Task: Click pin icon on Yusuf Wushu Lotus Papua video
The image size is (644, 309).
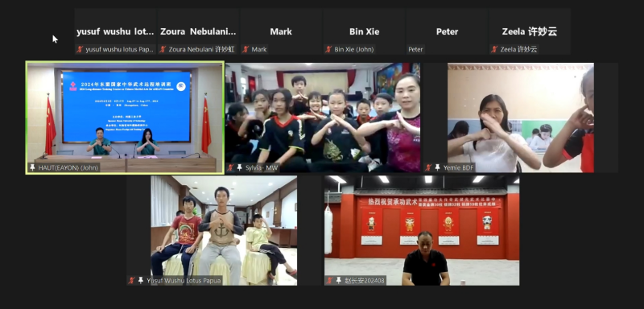Action: pos(141,281)
